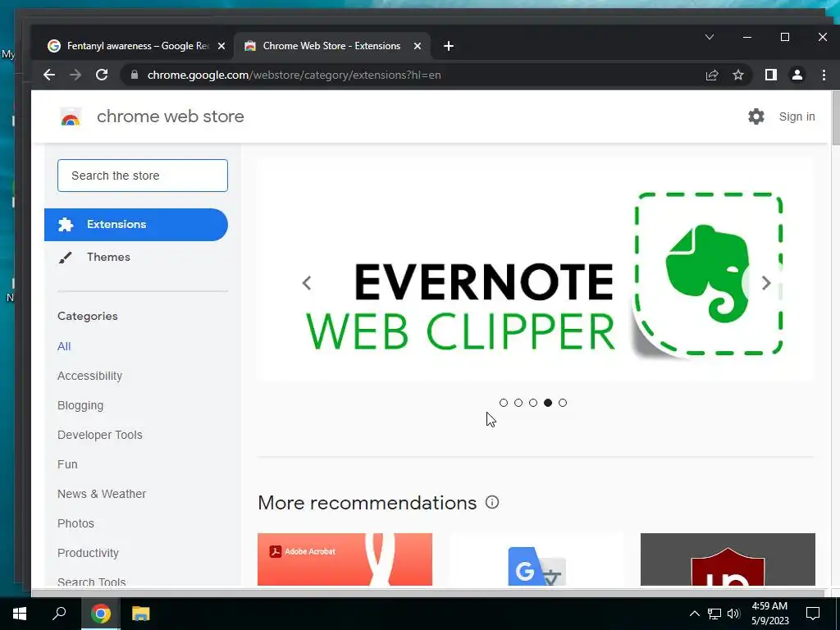This screenshot has height=630, width=840.
Task: Click Chrome icon in the taskbar
Action: coord(101,614)
